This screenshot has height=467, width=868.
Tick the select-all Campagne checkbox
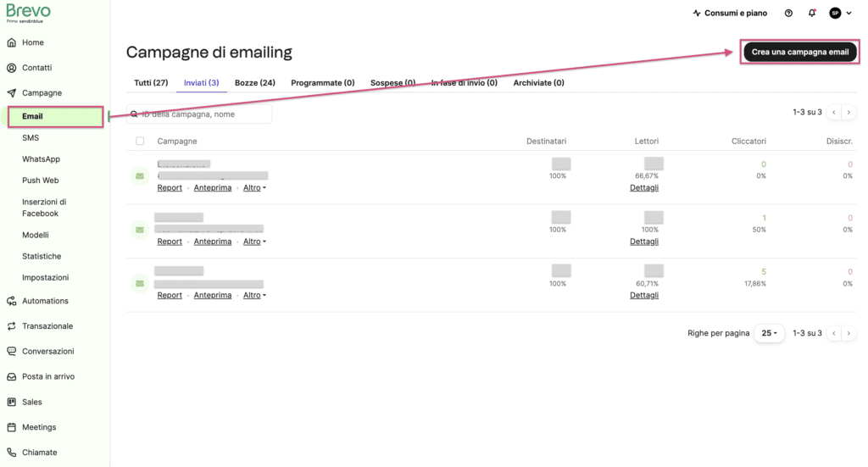[140, 141]
